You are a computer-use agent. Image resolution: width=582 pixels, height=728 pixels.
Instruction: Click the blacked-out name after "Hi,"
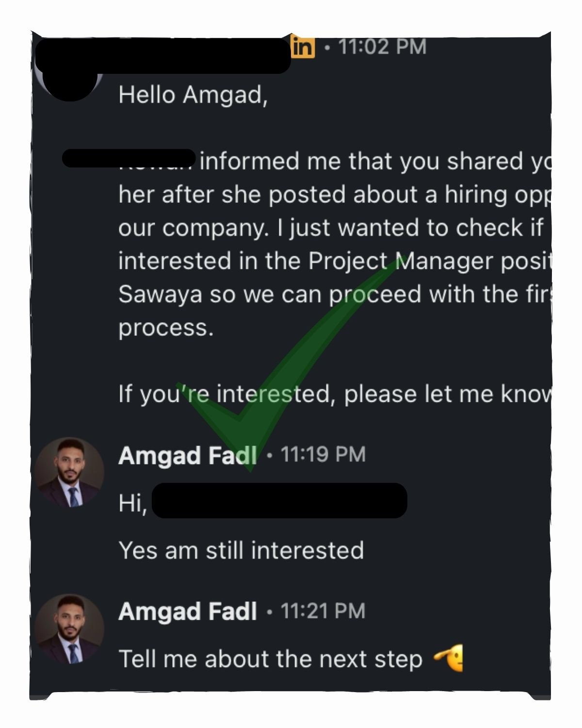click(279, 501)
